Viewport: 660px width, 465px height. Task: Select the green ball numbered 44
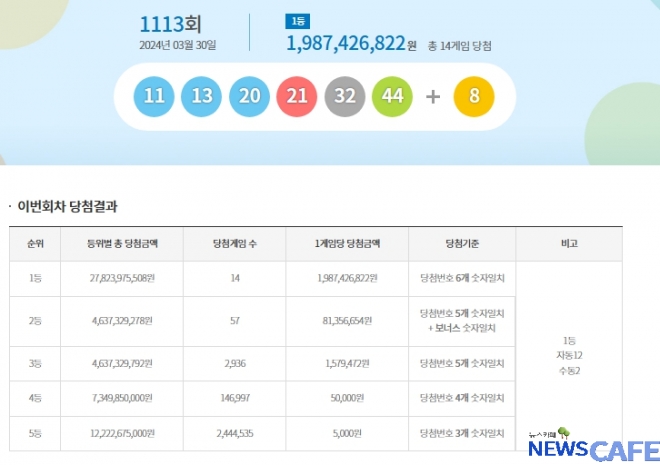click(392, 96)
